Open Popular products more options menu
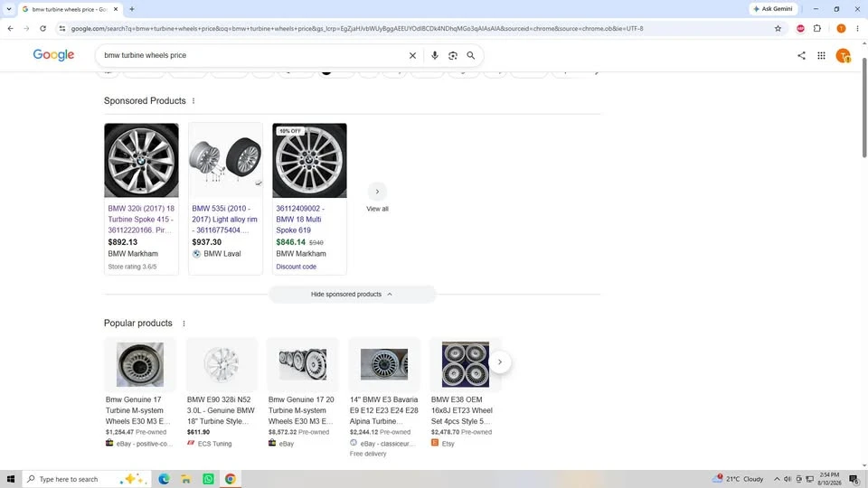The width and height of the screenshot is (868, 488). [x=184, y=324]
